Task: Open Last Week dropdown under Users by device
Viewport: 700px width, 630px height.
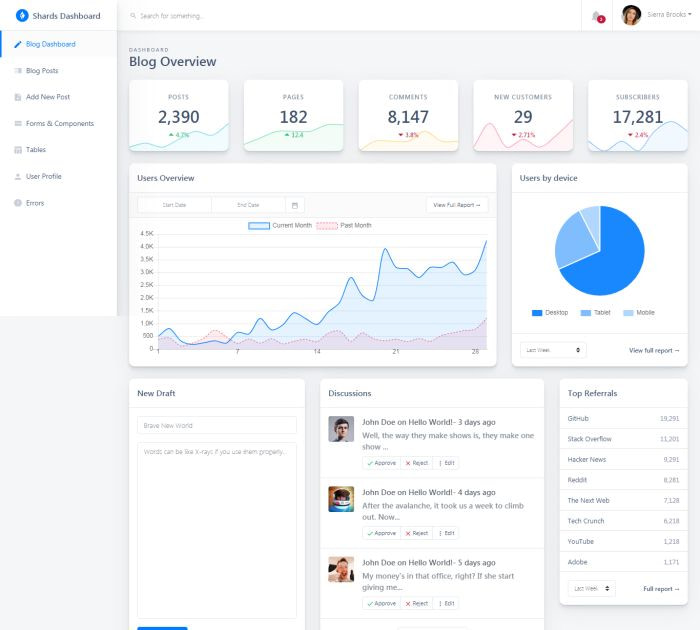Action: point(553,350)
